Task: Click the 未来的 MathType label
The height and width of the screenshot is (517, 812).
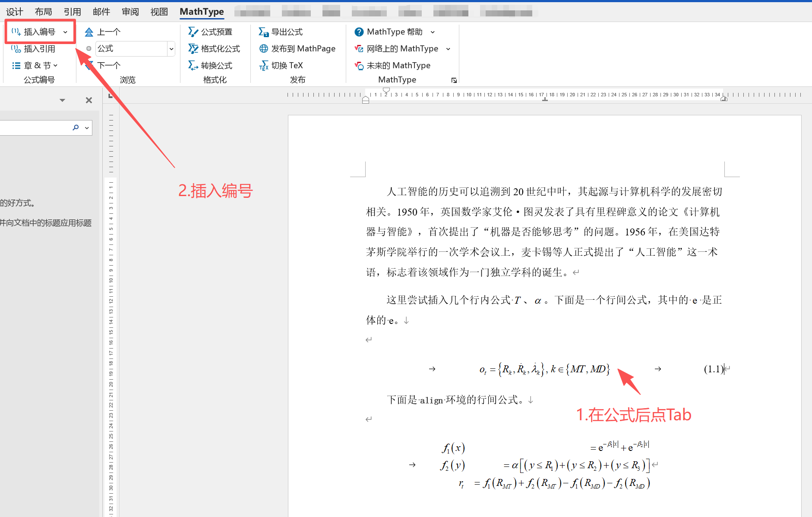Action: [398, 66]
